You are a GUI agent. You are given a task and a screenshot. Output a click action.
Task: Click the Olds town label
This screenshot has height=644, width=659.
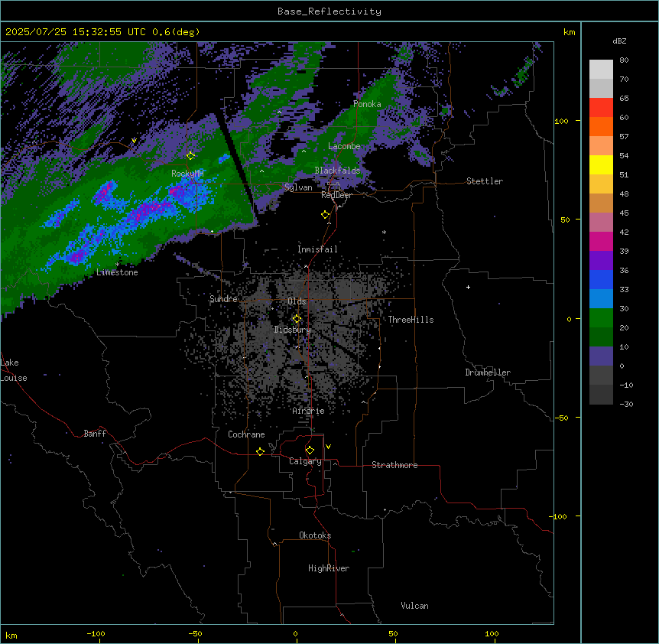click(x=297, y=301)
